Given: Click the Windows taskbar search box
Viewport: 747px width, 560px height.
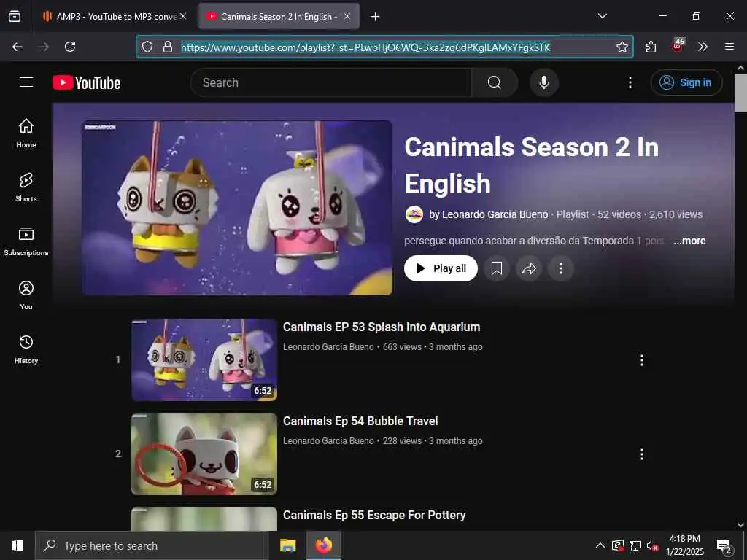Looking at the screenshot, I should (x=152, y=545).
